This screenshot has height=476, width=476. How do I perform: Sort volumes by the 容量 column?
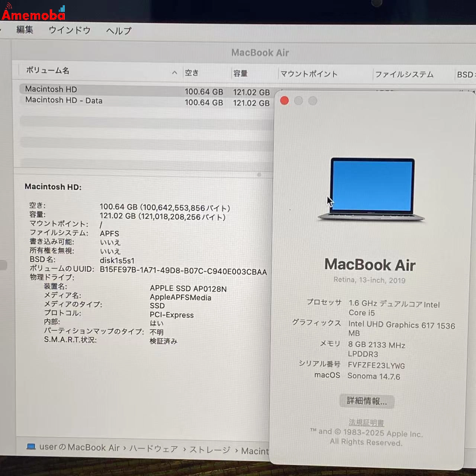click(240, 73)
